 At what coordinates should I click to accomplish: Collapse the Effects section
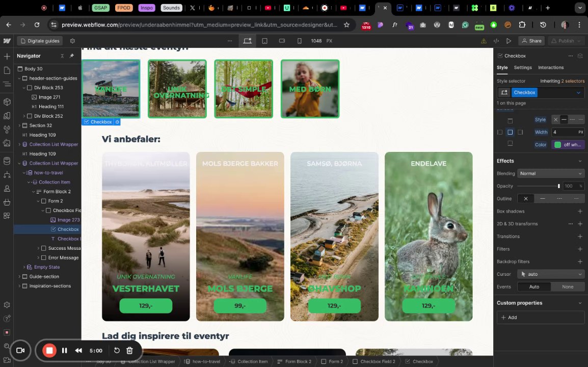click(x=580, y=161)
